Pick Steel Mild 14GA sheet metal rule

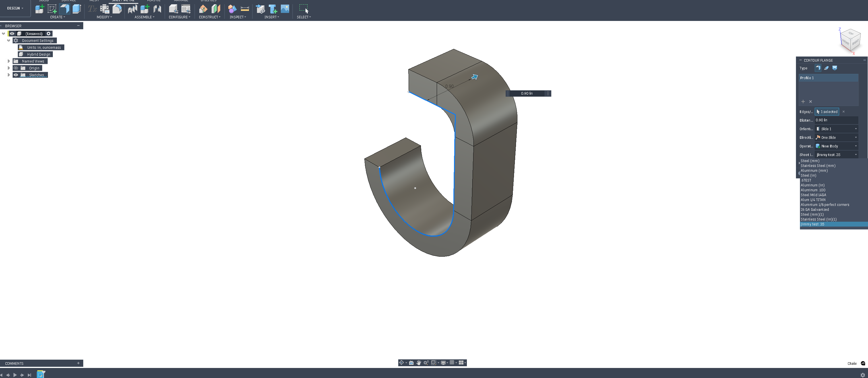(x=813, y=195)
